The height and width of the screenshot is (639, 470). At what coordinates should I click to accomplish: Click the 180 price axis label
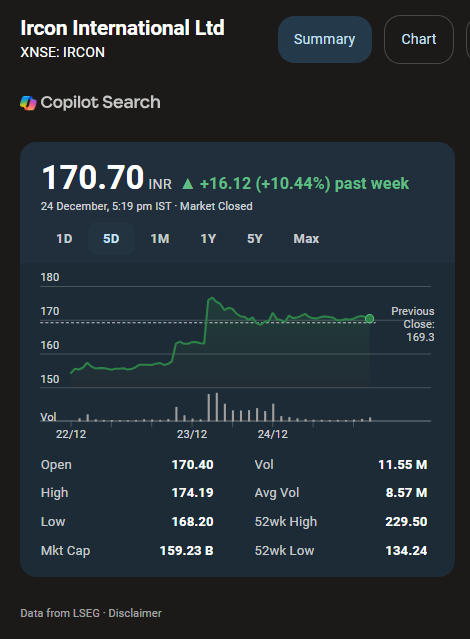50,278
